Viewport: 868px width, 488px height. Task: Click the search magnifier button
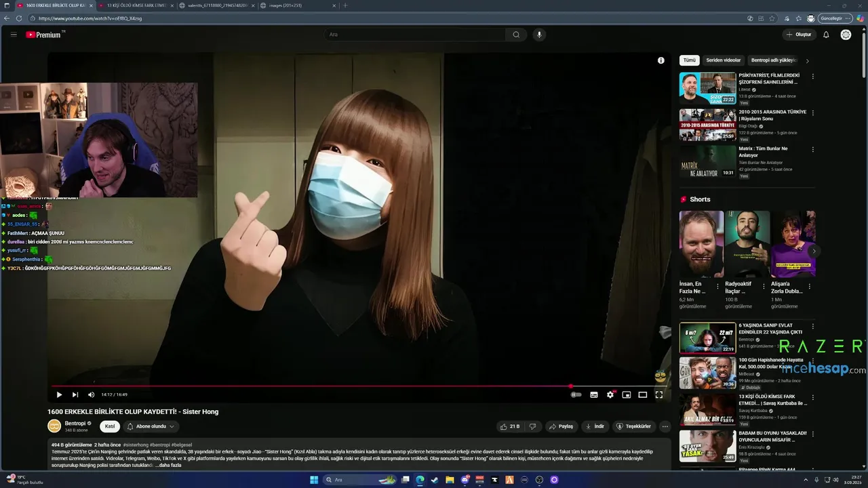(516, 35)
